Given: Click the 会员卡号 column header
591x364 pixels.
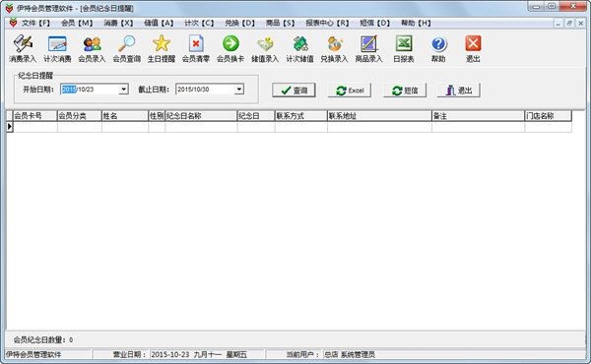Looking at the screenshot, I should click(x=35, y=116).
